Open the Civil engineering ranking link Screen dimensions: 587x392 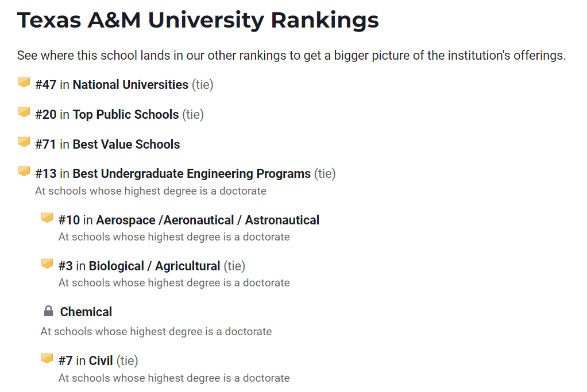coord(101,361)
